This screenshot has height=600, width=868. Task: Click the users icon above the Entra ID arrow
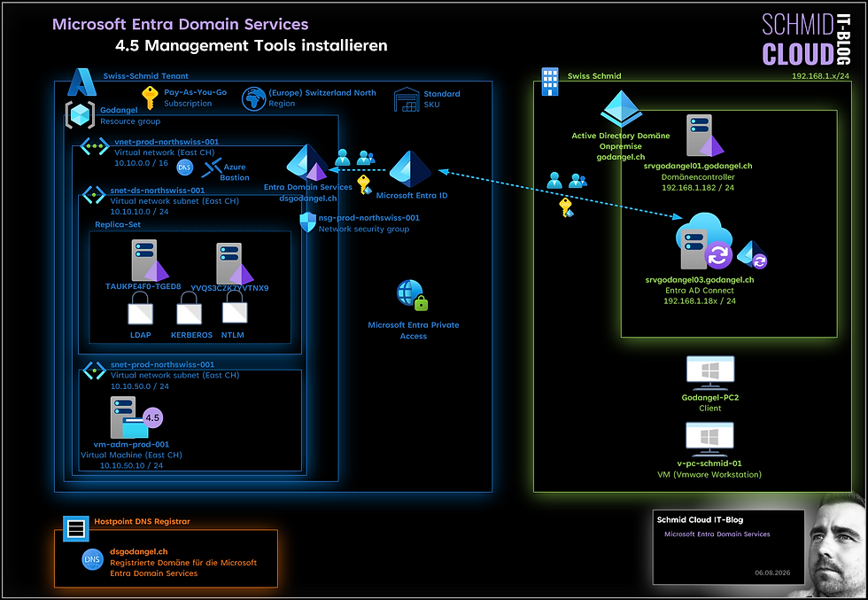pos(353,158)
